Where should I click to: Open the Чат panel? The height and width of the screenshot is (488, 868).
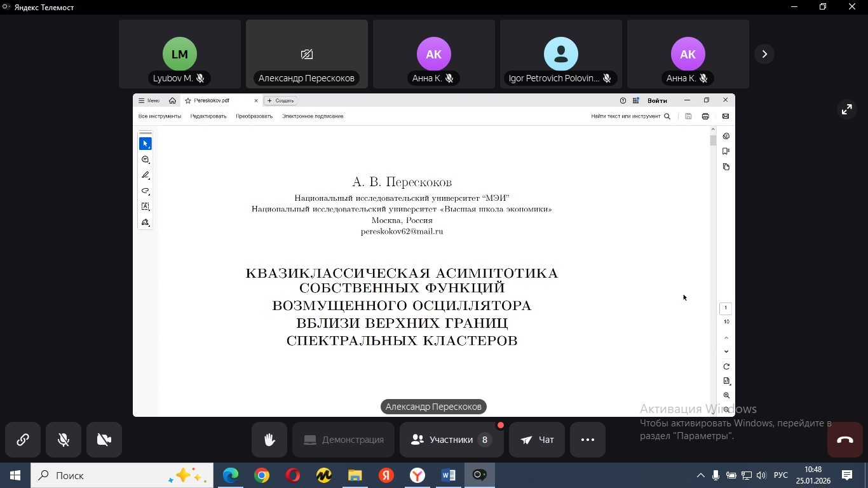pyautogui.click(x=536, y=439)
